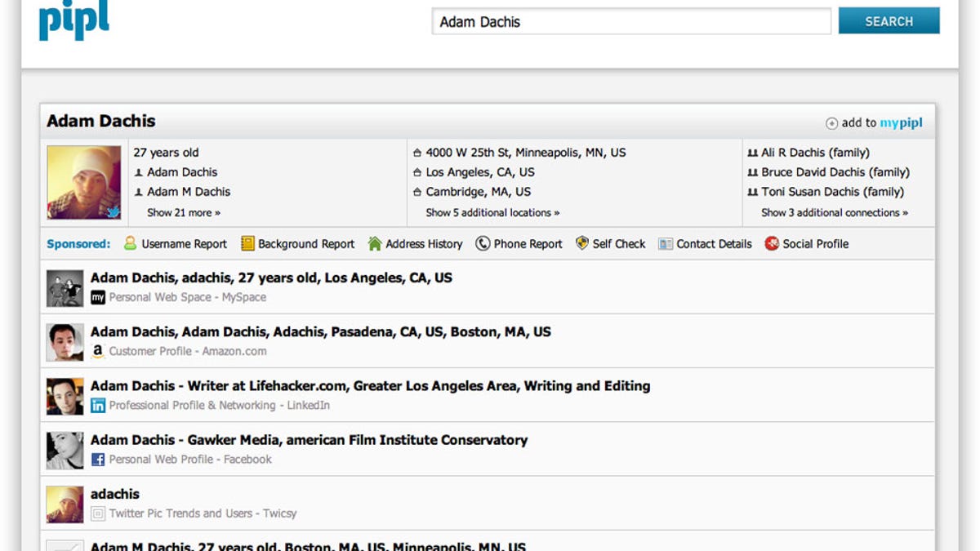The height and width of the screenshot is (551, 980).
Task: Expand Show 3 additional connections
Action: click(835, 212)
